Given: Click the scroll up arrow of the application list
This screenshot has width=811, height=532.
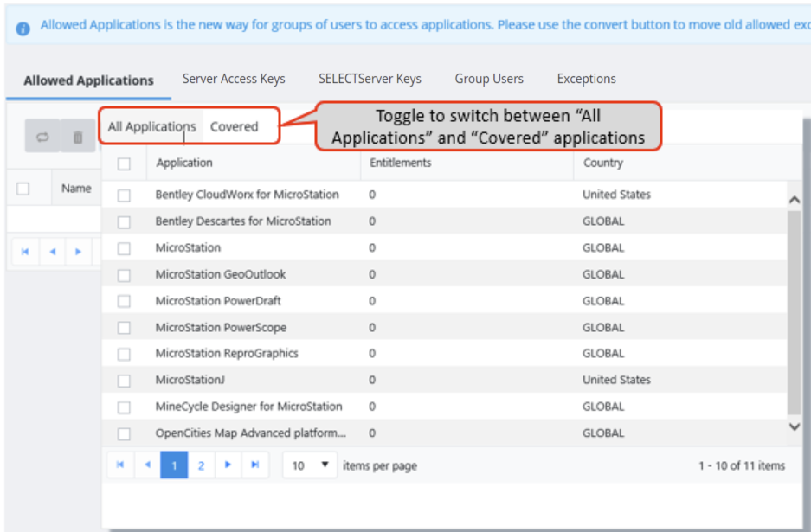Looking at the screenshot, I should tap(795, 200).
